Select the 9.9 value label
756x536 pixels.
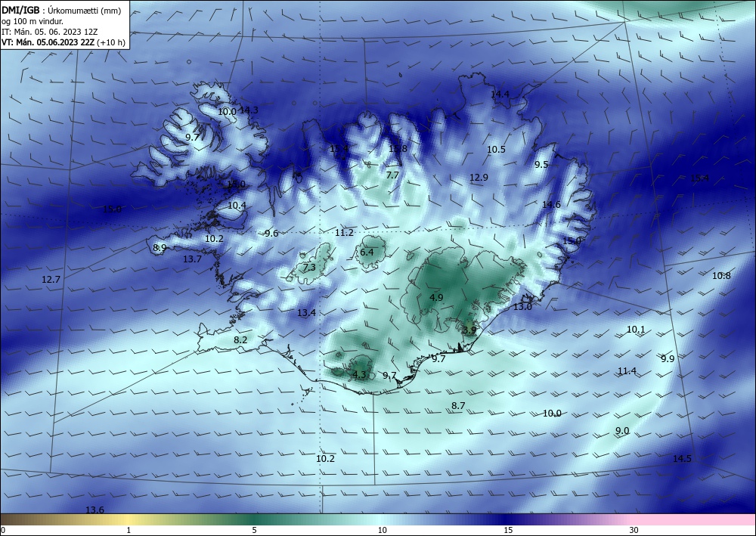tap(668, 358)
